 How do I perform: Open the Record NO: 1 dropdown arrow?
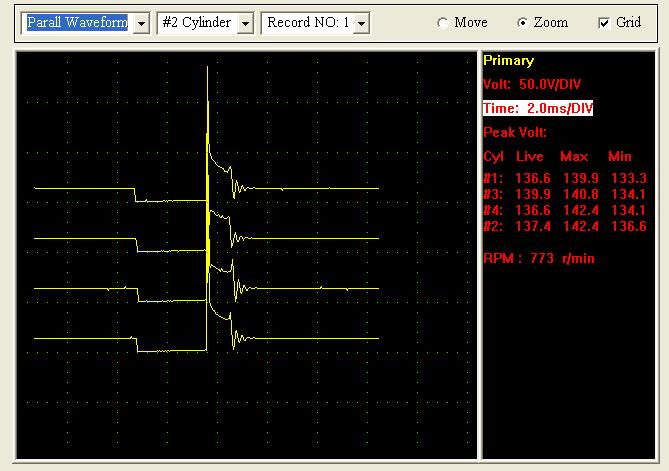361,23
